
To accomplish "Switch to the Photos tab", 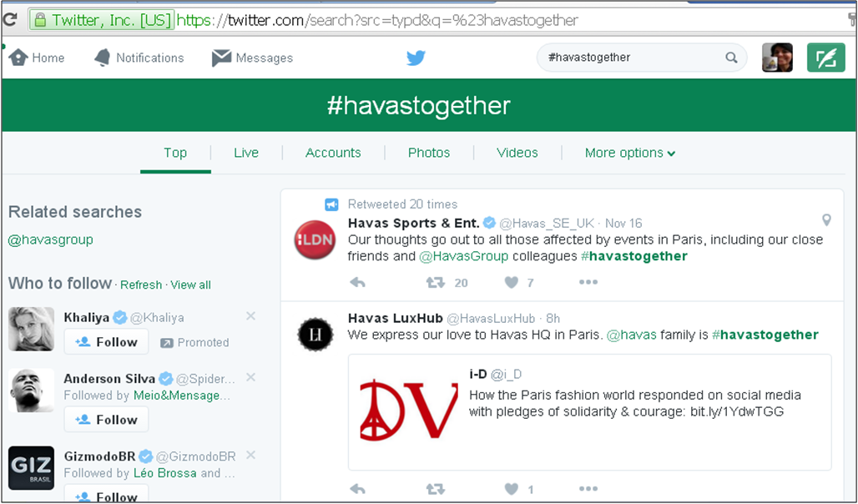I will point(429,153).
